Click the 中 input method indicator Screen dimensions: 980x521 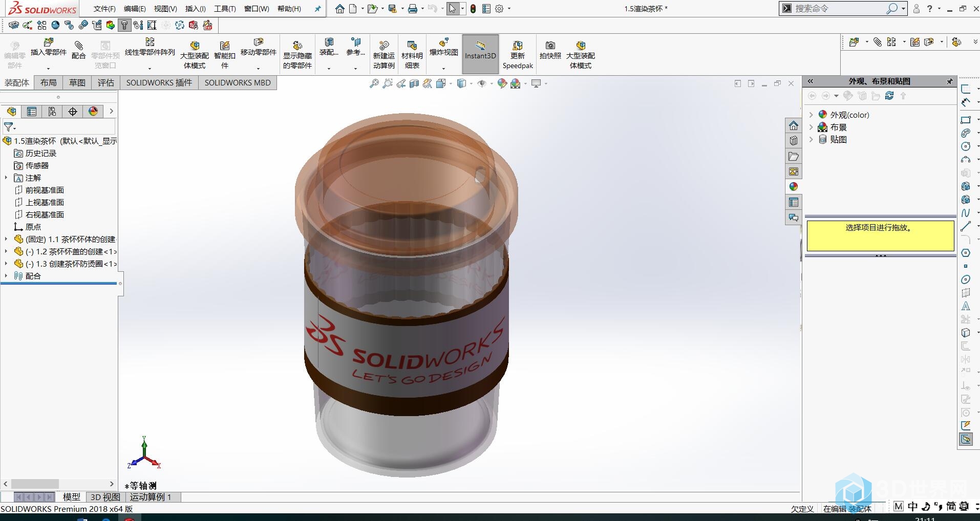[x=913, y=507]
